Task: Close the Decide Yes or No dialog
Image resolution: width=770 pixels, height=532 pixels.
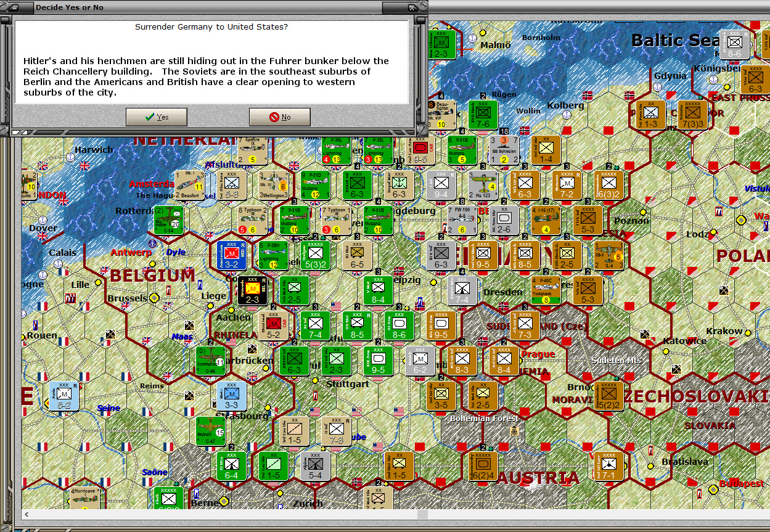Action: 412,7
